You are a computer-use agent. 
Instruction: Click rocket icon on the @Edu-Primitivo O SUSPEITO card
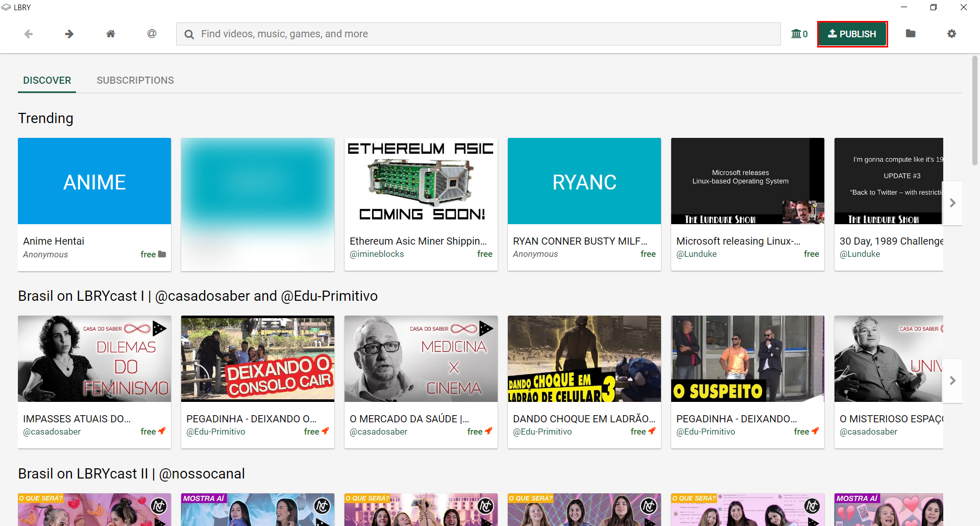point(816,431)
